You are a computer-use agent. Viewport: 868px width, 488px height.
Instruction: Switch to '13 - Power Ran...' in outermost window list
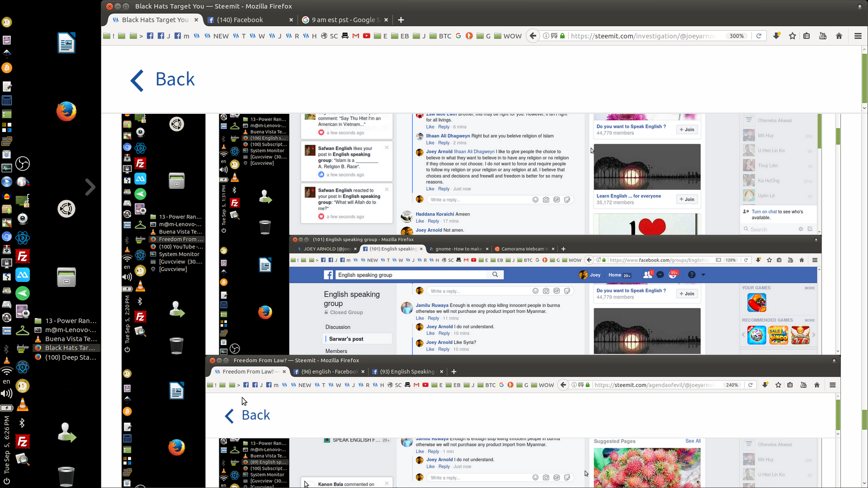(66, 321)
